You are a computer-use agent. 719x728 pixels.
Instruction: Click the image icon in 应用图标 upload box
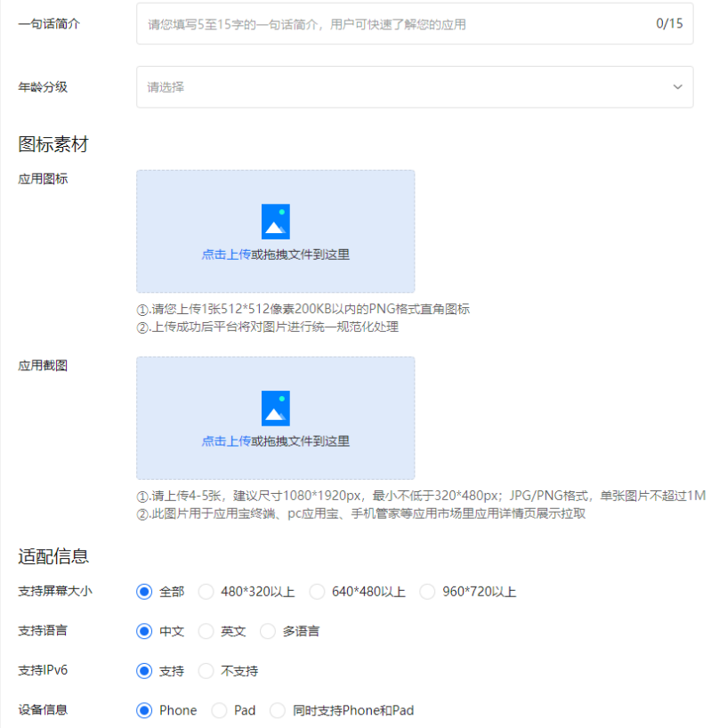pos(275,222)
